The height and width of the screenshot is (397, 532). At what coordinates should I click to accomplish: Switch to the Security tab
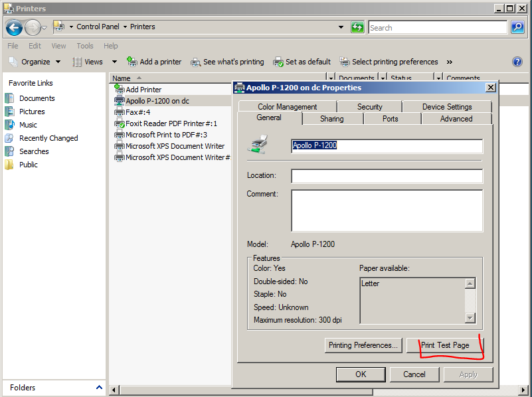pyautogui.click(x=369, y=106)
